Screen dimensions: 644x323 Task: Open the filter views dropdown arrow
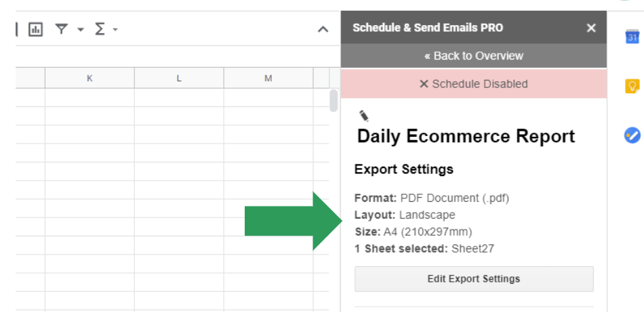[81, 30]
